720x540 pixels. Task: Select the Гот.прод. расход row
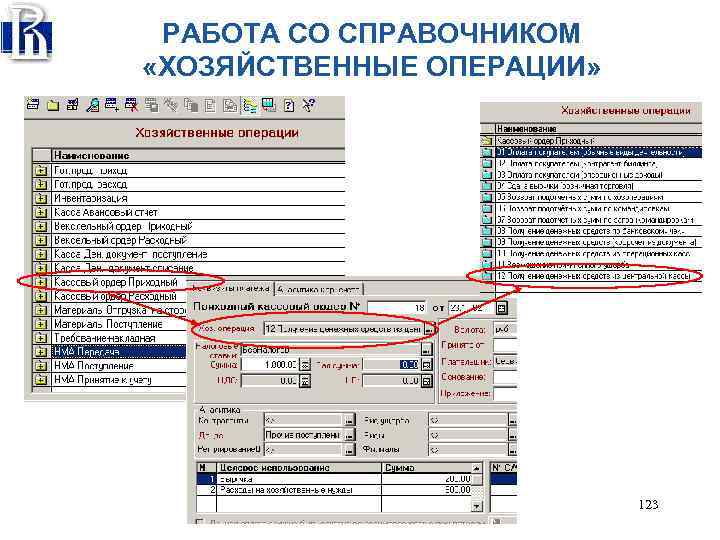(198, 185)
